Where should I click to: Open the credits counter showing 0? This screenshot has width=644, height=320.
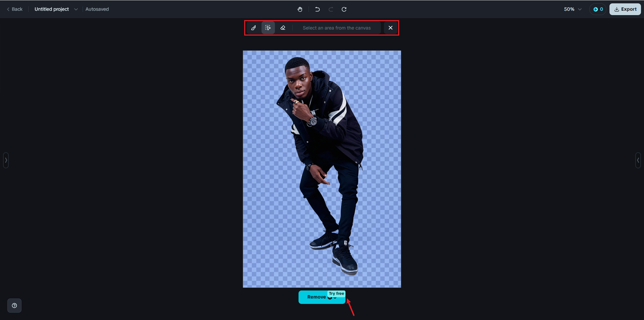coord(598,9)
